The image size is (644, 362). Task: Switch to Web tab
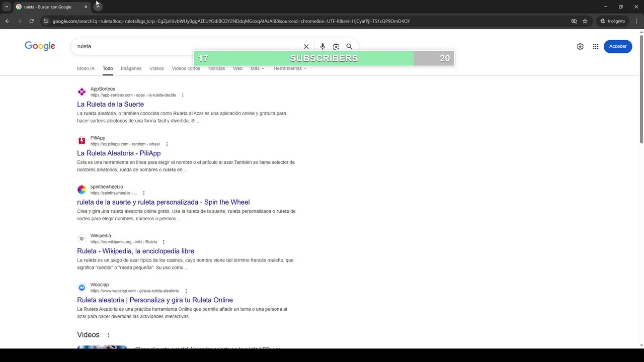237,68
